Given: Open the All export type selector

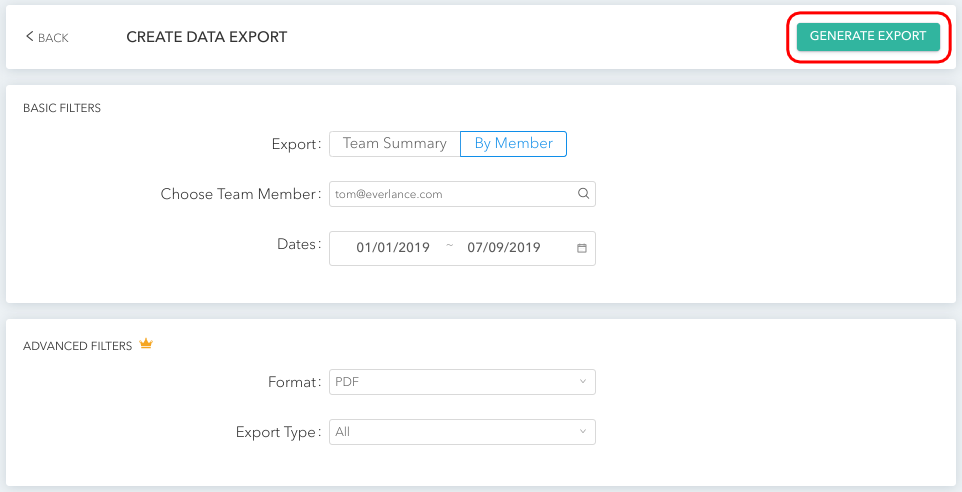Looking at the screenshot, I should point(463,432).
